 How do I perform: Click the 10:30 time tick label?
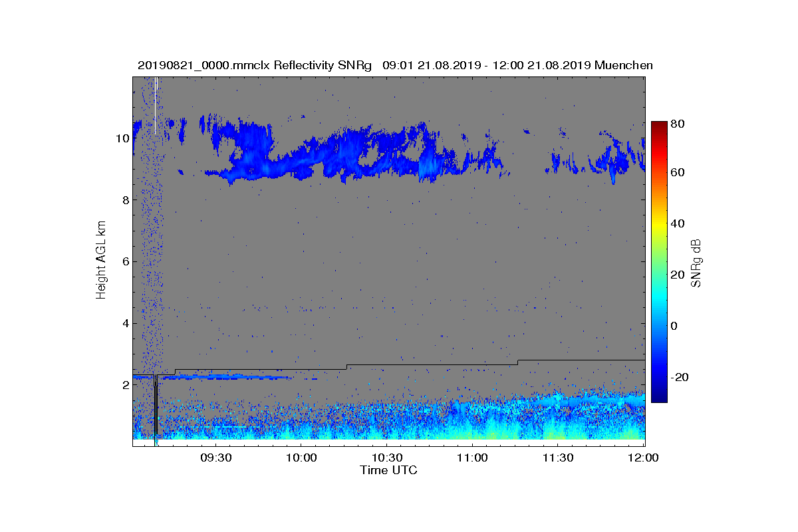click(387, 458)
